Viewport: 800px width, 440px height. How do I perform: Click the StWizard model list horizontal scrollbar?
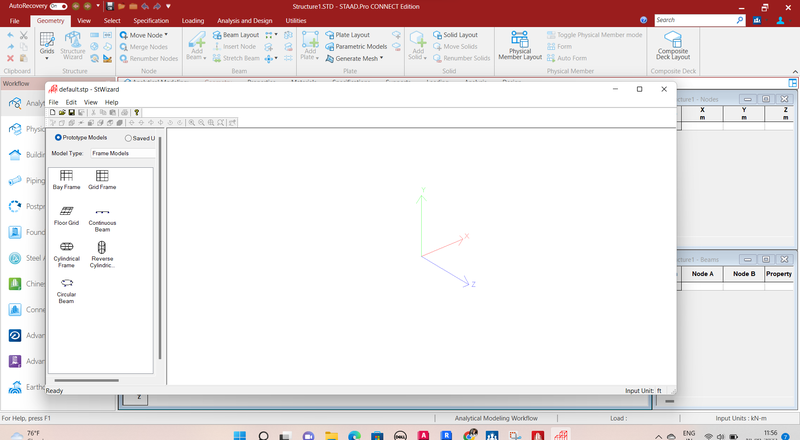coord(87,380)
